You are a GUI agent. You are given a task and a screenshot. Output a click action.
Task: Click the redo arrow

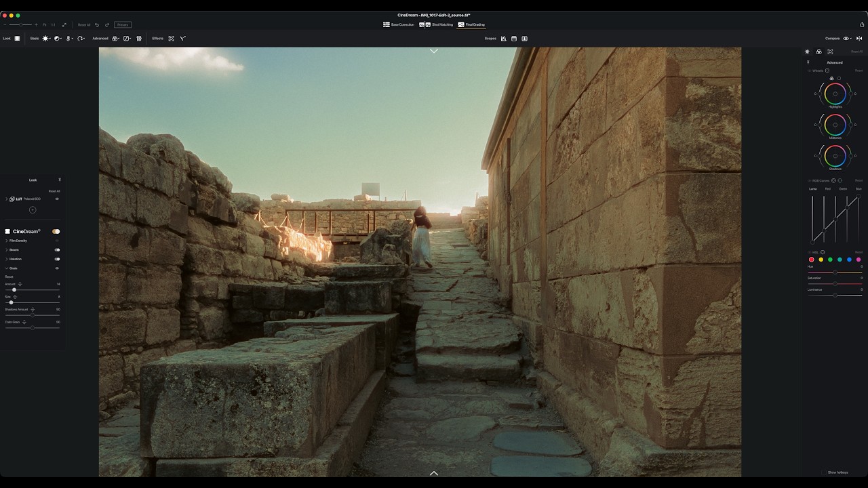[106, 24]
